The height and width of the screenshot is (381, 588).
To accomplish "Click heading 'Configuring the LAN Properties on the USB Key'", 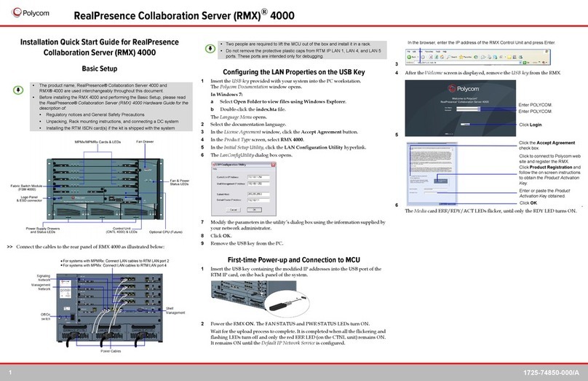I will [x=293, y=72].
